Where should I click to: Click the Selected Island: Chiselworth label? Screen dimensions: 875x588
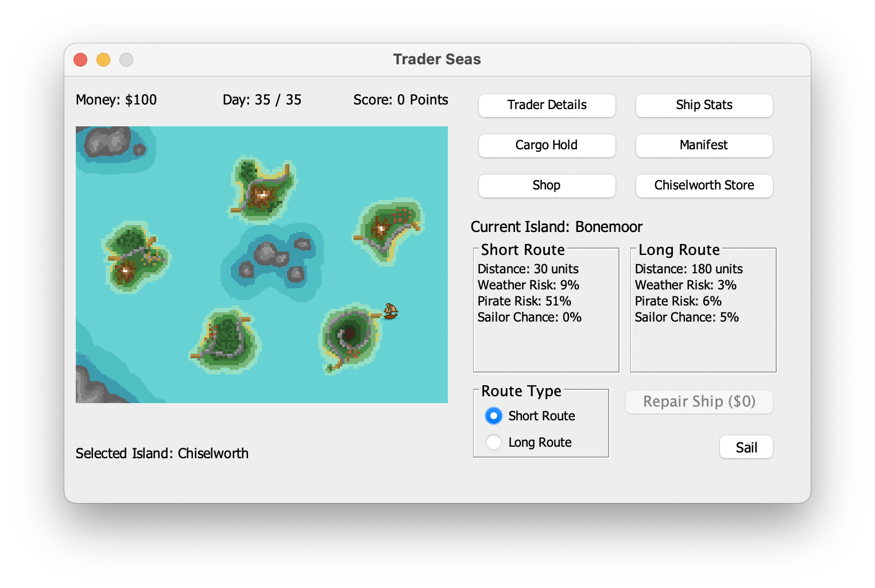click(162, 453)
